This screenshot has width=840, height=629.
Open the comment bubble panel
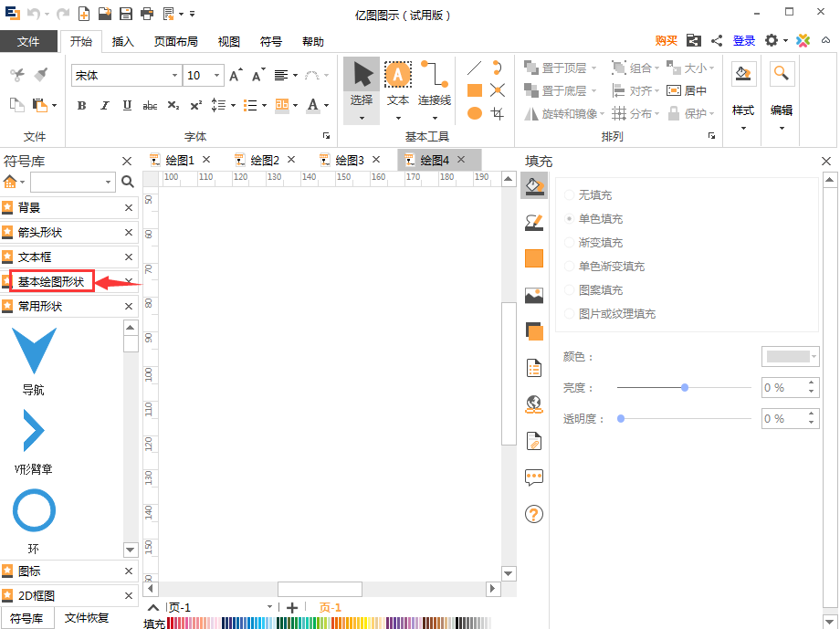pos(534,478)
